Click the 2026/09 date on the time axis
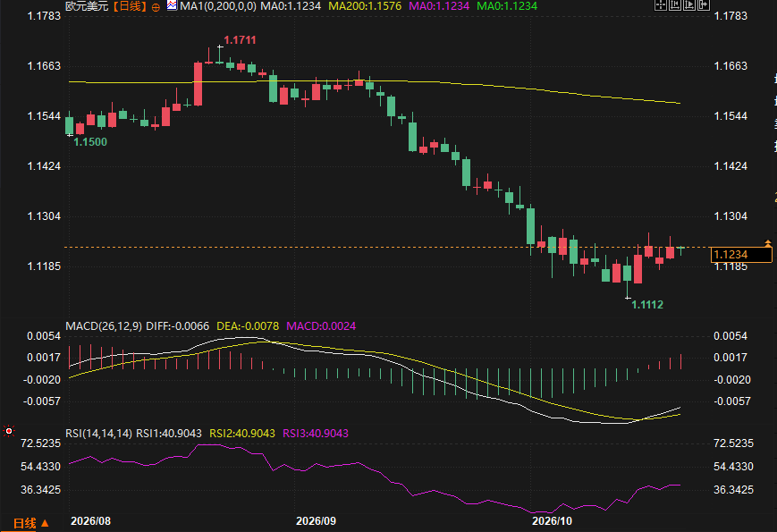The image size is (777, 532). pyautogui.click(x=316, y=521)
